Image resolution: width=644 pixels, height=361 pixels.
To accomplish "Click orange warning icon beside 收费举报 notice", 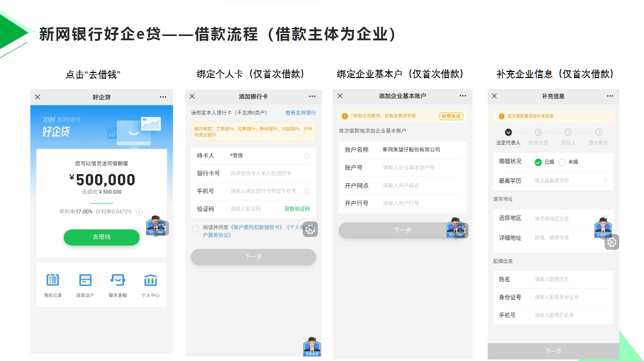I will (345, 116).
